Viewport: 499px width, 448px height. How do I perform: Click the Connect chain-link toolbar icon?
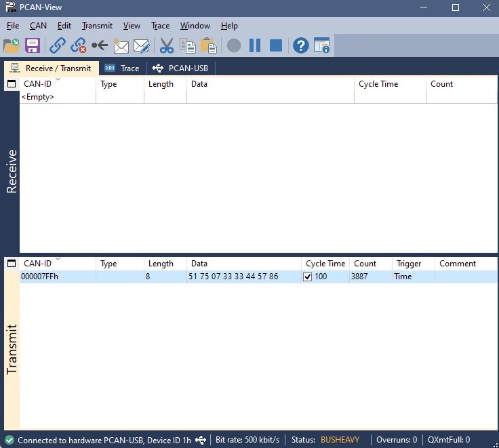(x=57, y=45)
